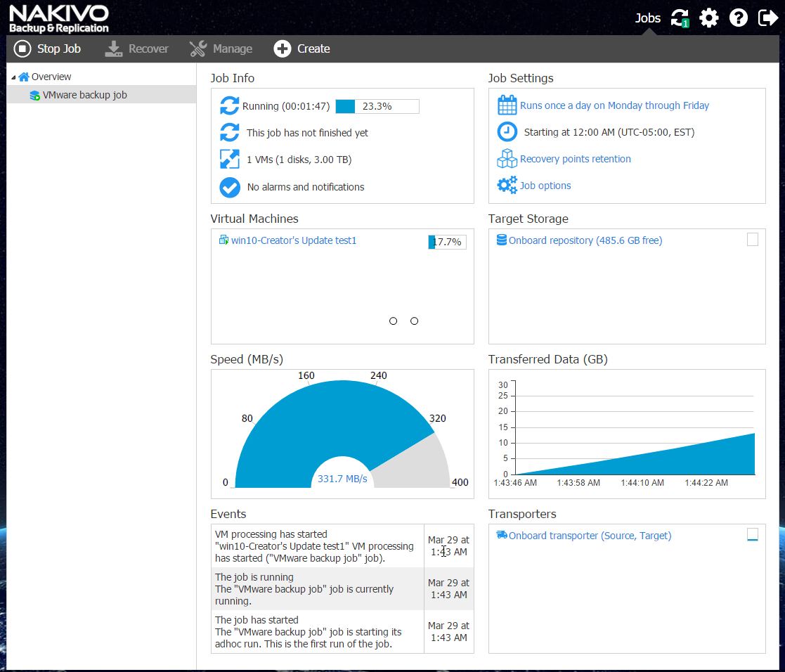Collapse the Overview tree node

(13, 77)
